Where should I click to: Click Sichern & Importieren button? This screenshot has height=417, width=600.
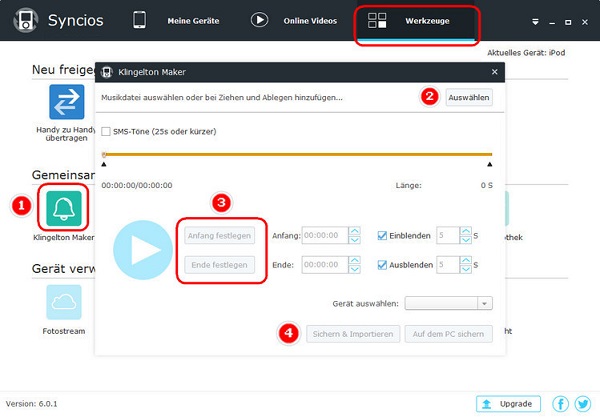[x=353, y=334]
